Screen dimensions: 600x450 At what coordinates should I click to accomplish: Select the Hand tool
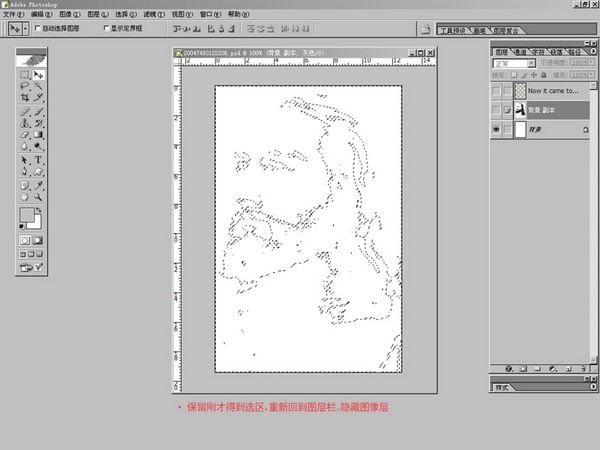coord(25,197)
